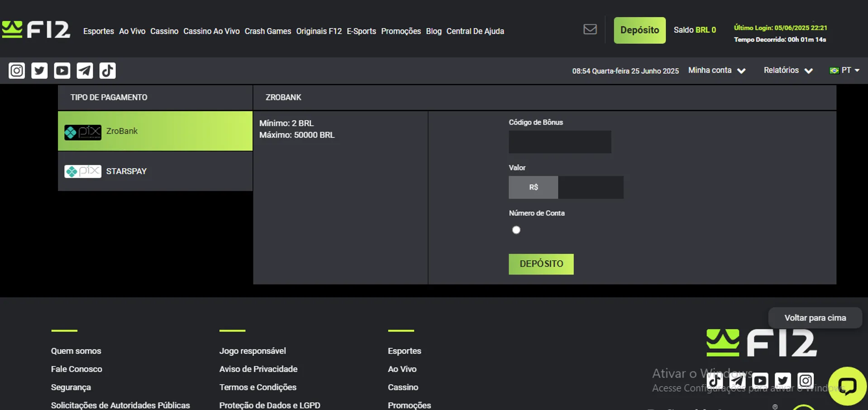
Task: Open footer Esportes link
Action: click(x=405, y=351)
